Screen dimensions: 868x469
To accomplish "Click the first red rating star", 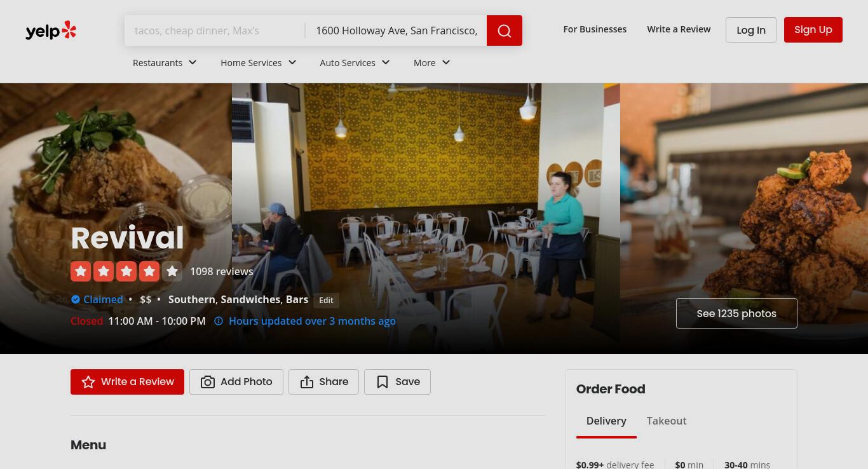I will 81,271.
